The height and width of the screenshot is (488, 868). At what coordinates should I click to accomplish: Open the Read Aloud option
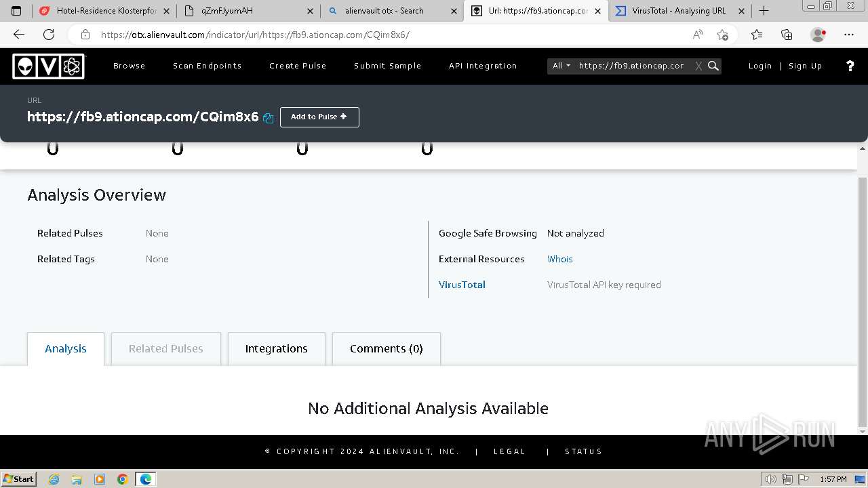click(698, 35)
